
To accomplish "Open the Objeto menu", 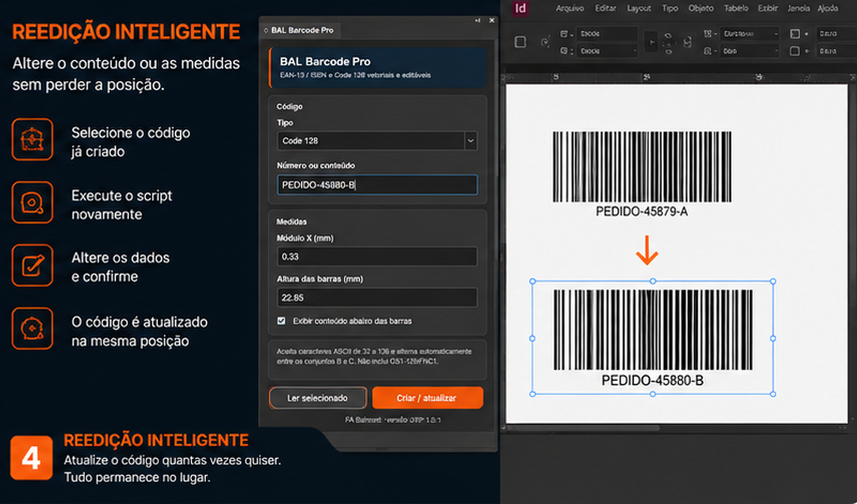I will pyautogui.click(x=701, y=8).
